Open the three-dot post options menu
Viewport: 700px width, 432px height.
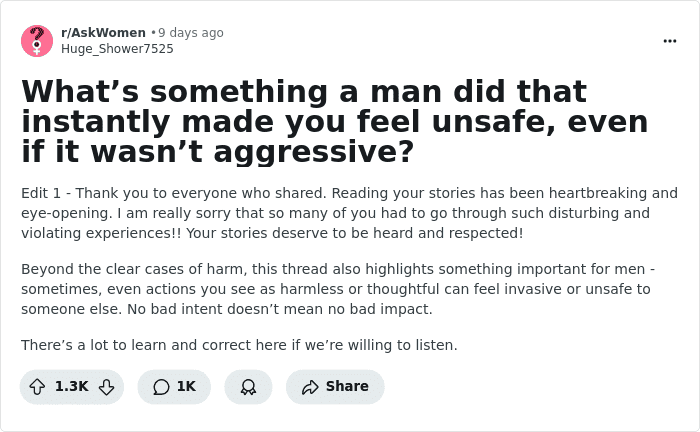pyautogui.click(x=670, y=41)
